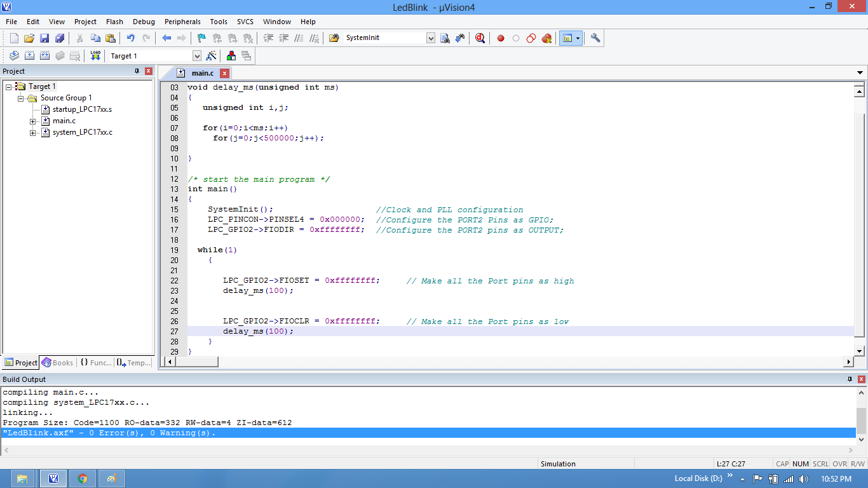Expand system_LPC17xx.c tree node
Screen dimensions: 868x488
click(x=33, y=133)
